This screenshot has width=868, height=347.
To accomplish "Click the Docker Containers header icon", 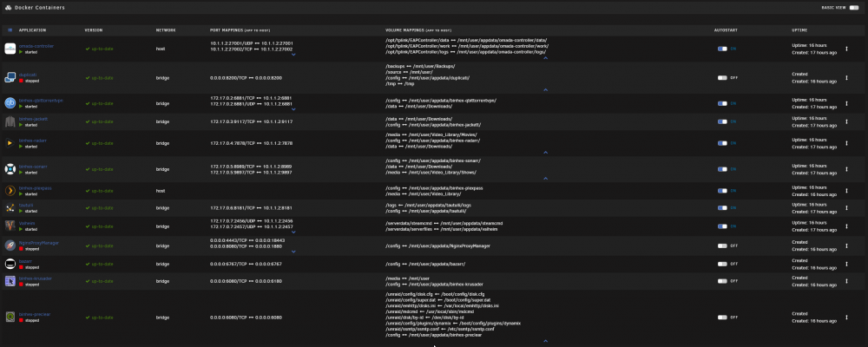I will [x=9, y=8].
